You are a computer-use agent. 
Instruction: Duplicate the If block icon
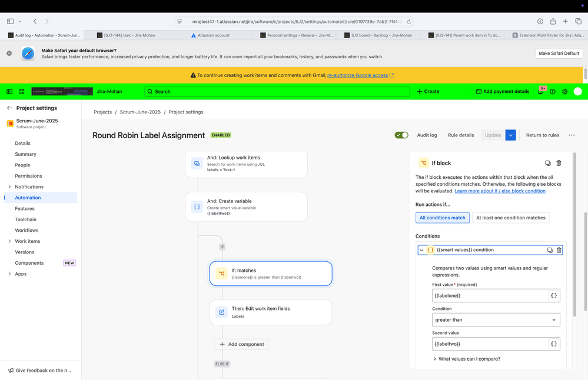click(x=548, y=163)
